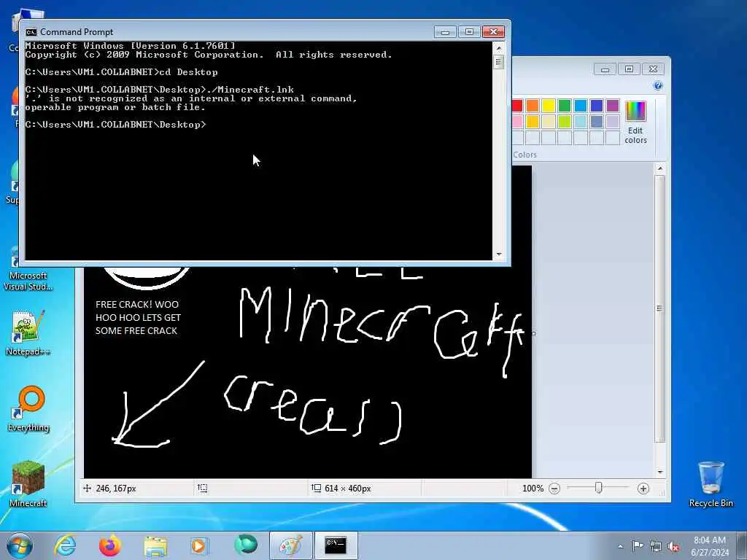Pick the indigo swatch in the top color row

pyautogui.click(x=597, y=106)
